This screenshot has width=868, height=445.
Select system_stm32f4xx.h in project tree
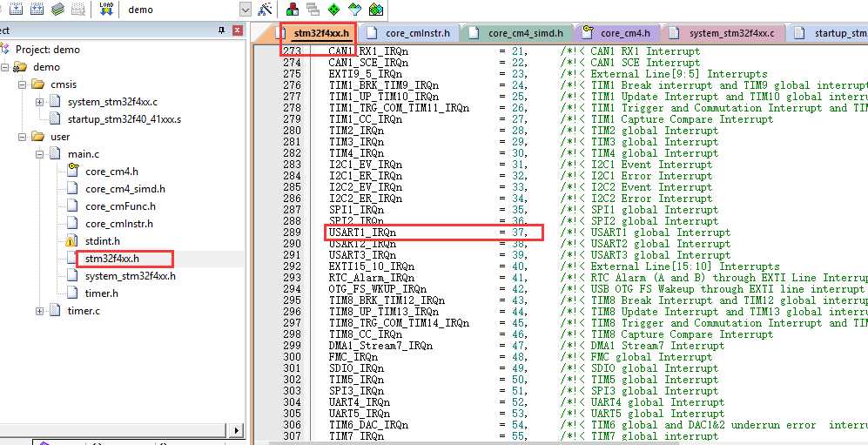tap(131, 276)
